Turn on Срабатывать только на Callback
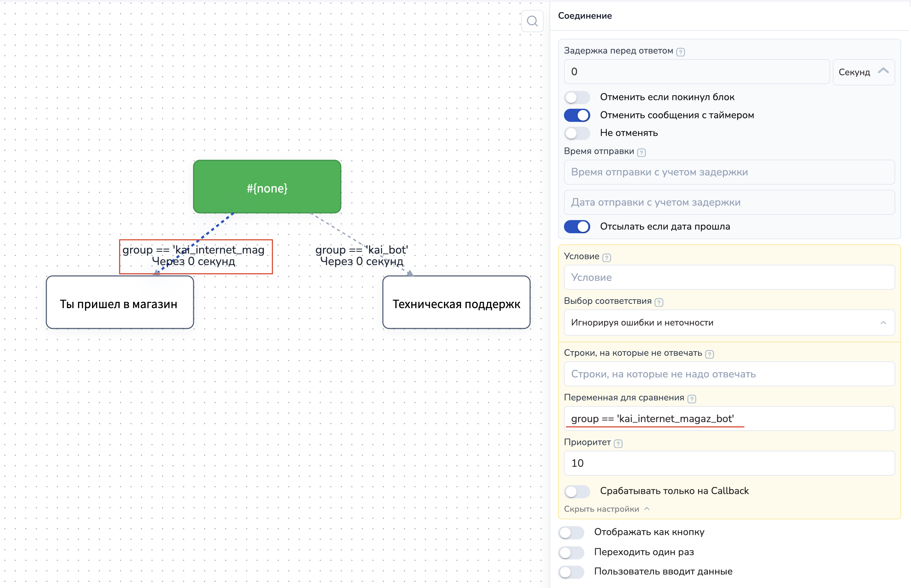This screenshot has width=911, height=588. click(577, 491)
